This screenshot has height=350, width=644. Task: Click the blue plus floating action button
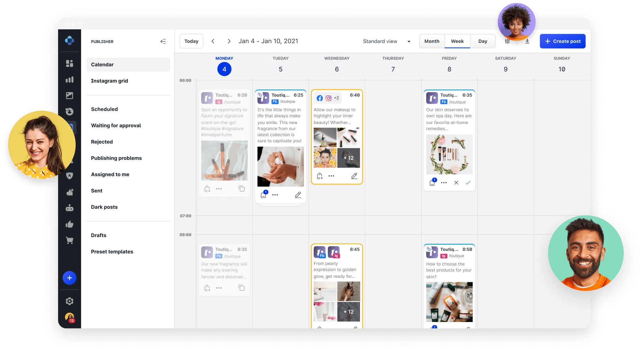point(70,278)
